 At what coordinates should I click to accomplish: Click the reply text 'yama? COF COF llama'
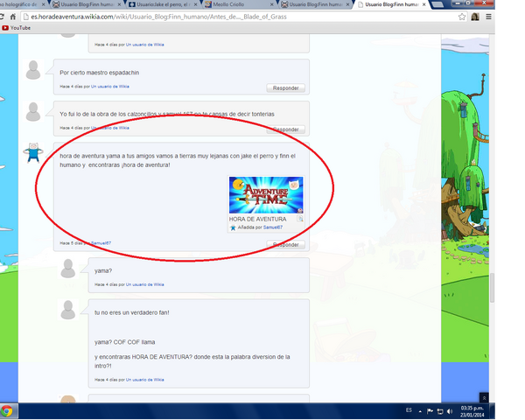tap(124, 342)
